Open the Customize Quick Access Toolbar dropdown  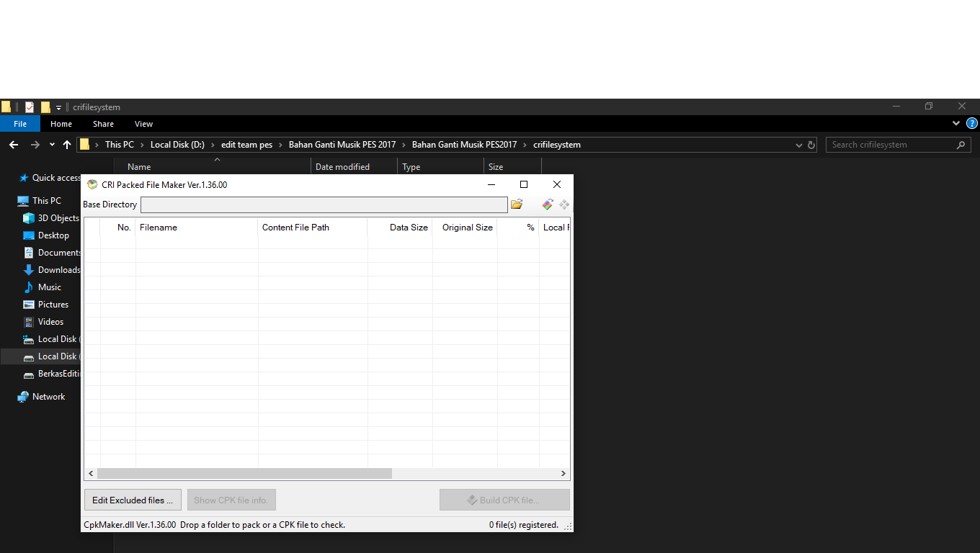(59, 107)
